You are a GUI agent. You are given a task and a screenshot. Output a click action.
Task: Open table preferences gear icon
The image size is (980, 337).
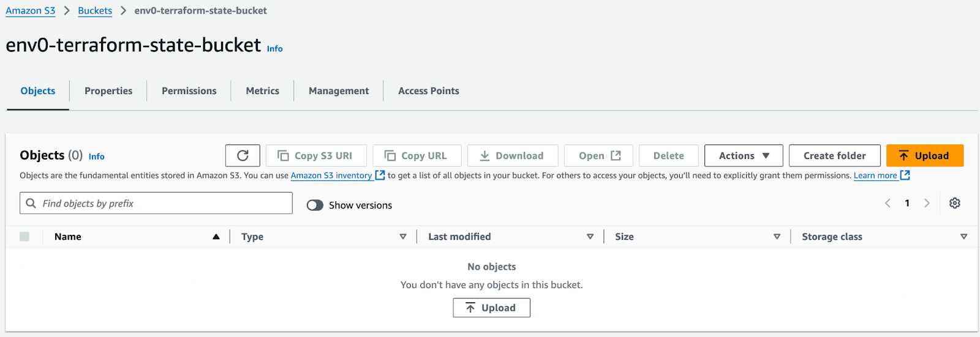(954, 203)
